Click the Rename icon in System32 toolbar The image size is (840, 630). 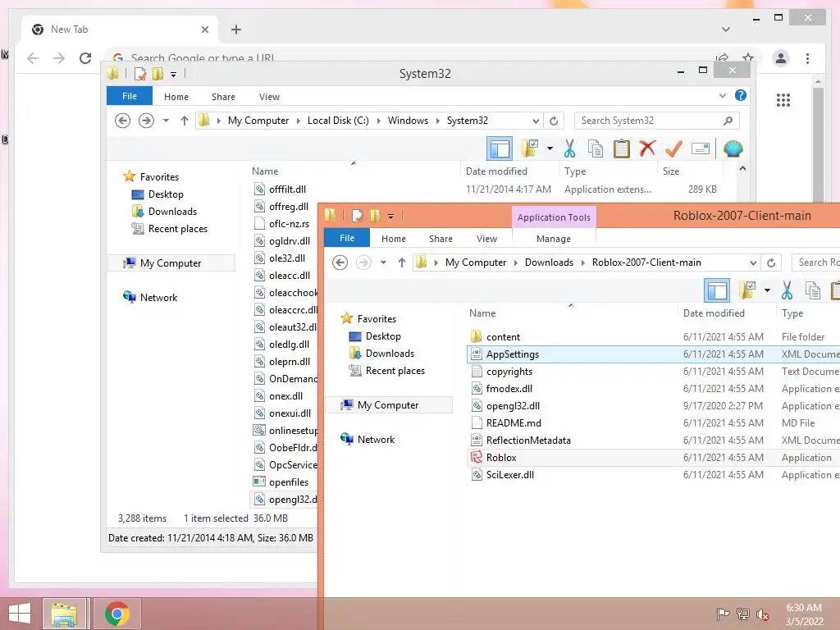point(701,148)
